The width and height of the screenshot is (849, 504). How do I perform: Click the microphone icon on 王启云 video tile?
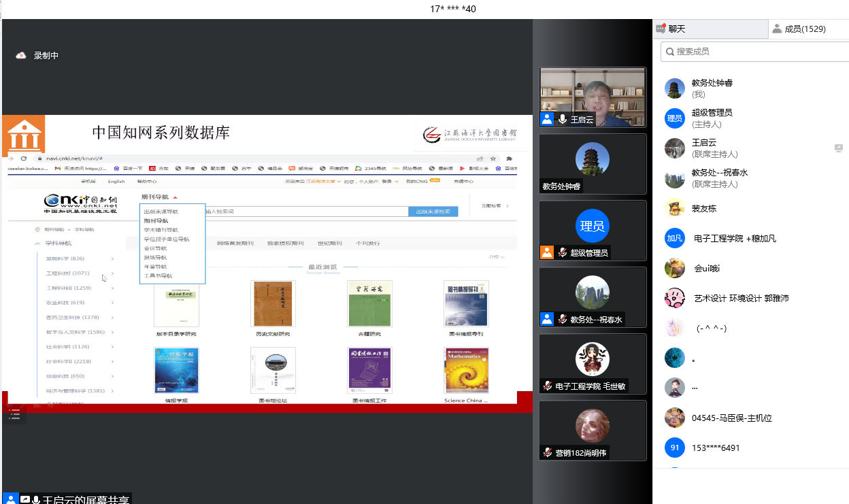pyautogui.click(x=562, y=120)
